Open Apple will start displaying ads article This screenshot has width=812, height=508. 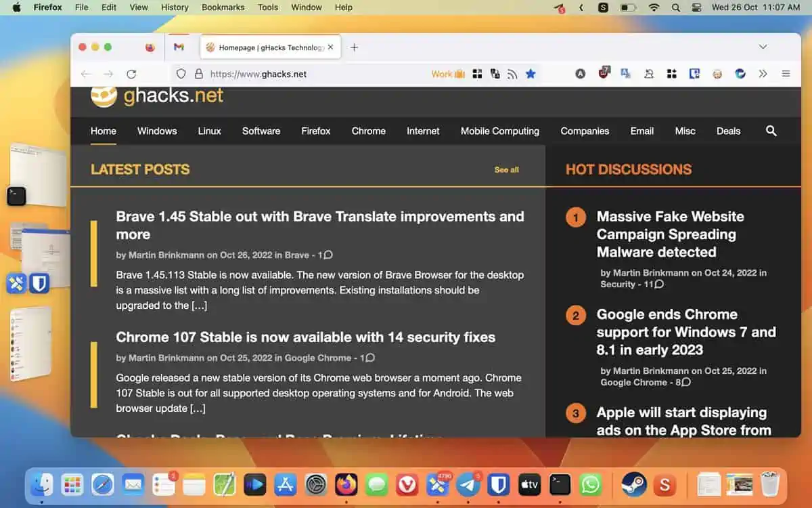683,421
